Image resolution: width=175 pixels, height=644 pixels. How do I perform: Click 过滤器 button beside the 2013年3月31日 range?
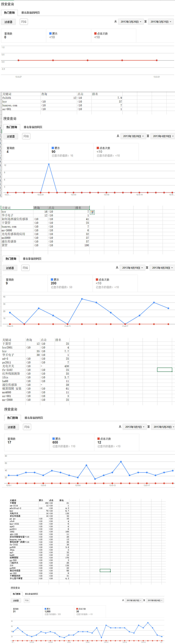point(8,22)
